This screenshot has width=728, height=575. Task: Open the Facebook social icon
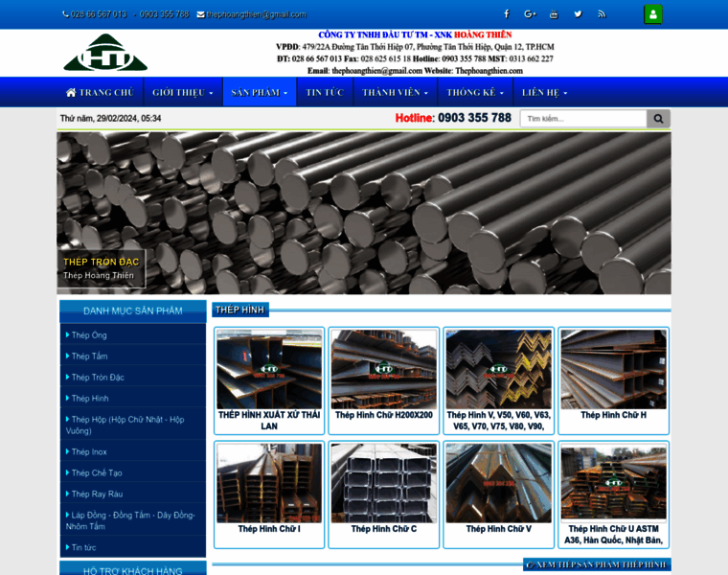point(507,14)
